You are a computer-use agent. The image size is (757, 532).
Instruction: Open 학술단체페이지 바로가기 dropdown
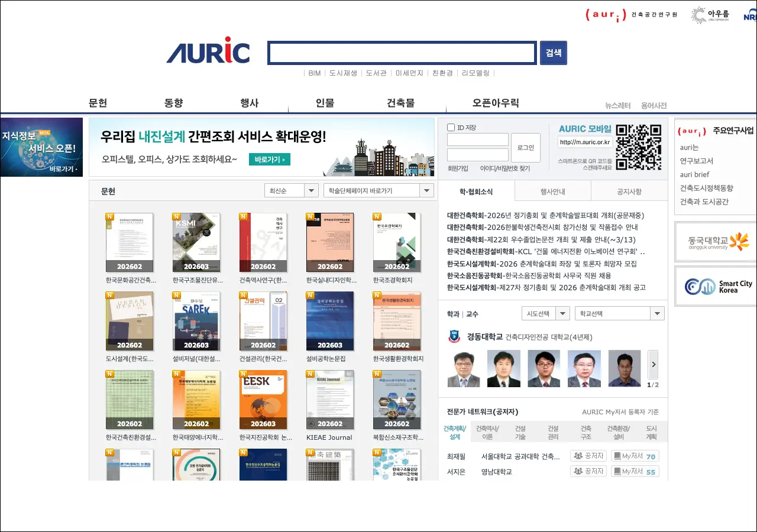pos(378,191)
